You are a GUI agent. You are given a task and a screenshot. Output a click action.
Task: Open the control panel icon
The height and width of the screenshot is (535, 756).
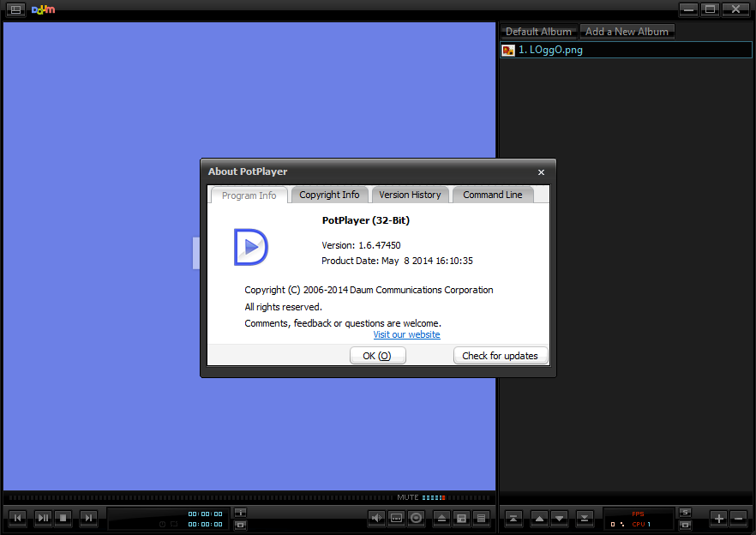[x=461, y=518]
